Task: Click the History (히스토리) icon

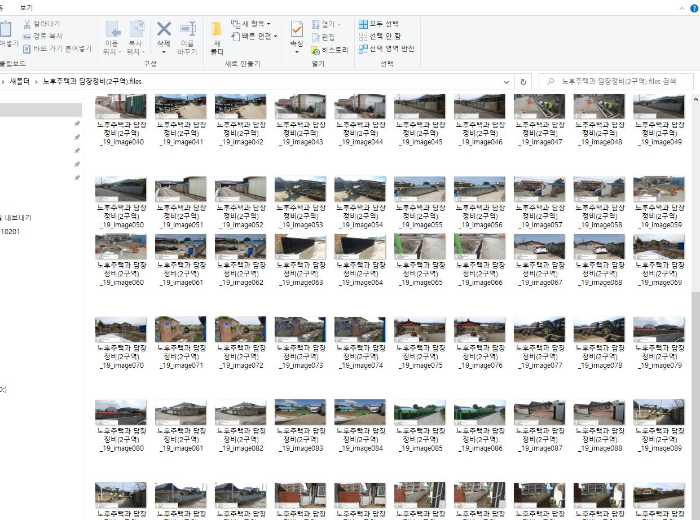Action: coord(316,50)
